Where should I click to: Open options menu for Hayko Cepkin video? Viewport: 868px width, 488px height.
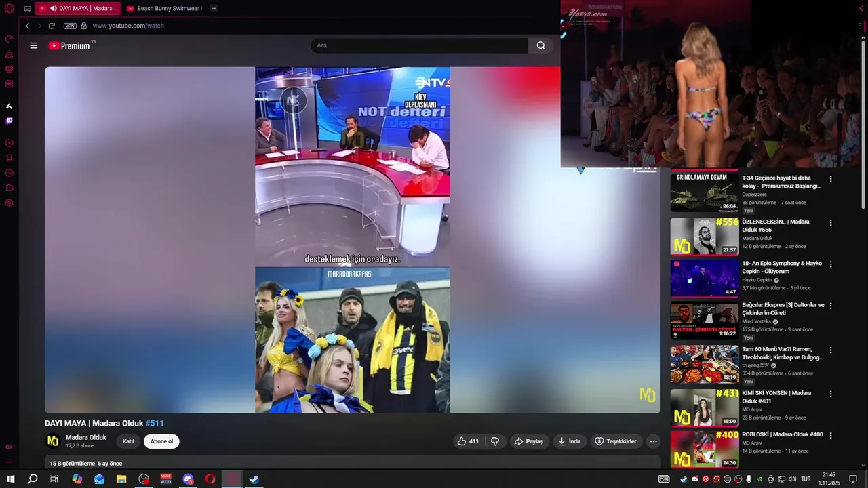[x=831, y=264]
